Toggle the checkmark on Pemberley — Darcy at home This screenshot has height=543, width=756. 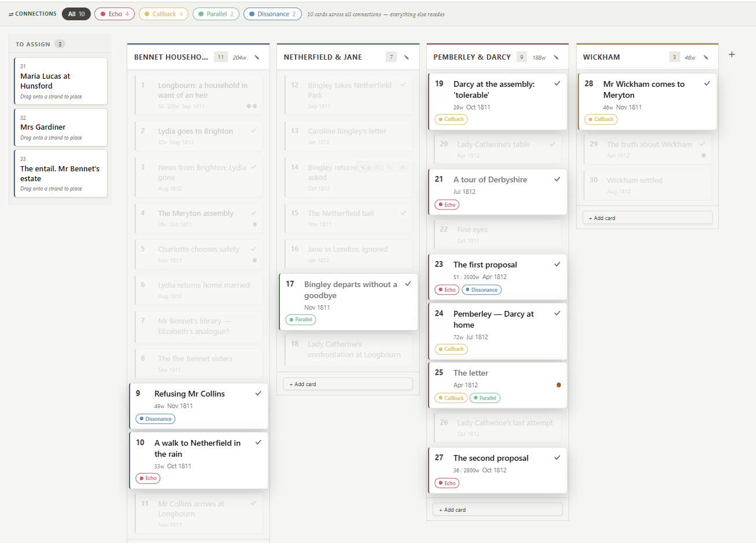[557, 313]
